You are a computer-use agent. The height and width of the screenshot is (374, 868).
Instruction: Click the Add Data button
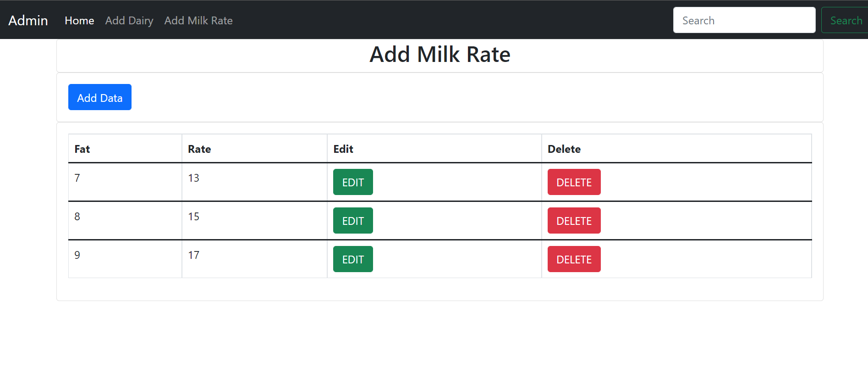click(x=99, y=97)
